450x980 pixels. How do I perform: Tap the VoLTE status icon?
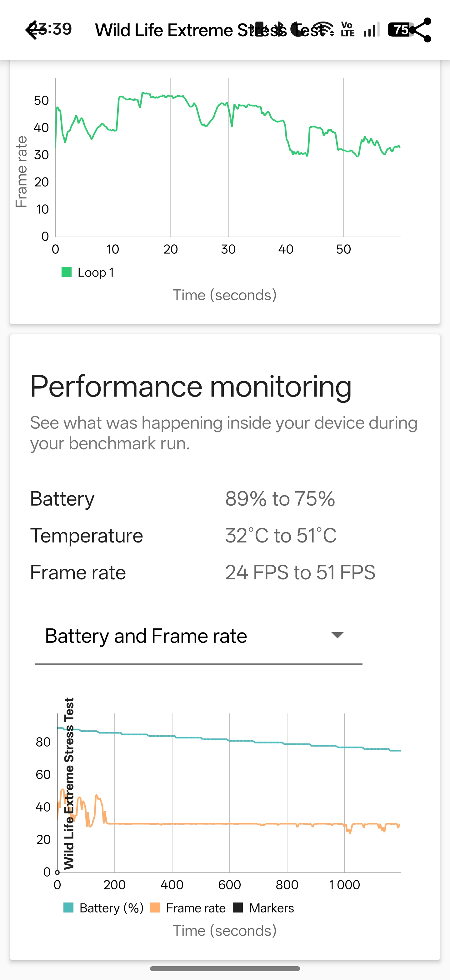[x=347, y=29]
